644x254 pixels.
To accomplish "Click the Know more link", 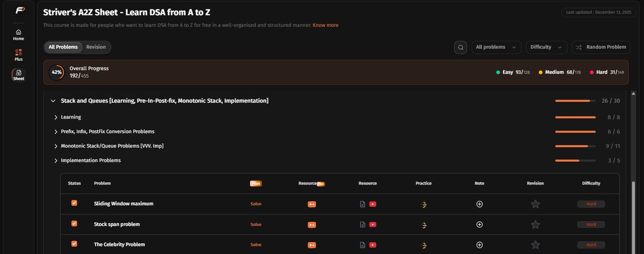I will [x=326, y=25].
